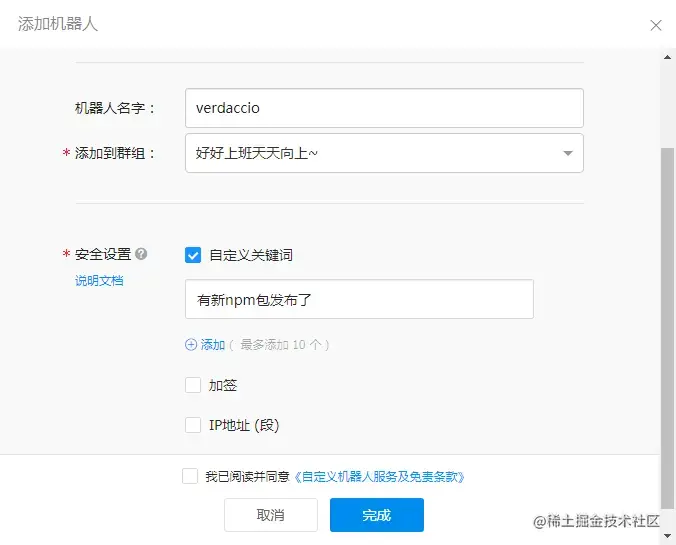Click the security settings help question icon

[141, 254]
